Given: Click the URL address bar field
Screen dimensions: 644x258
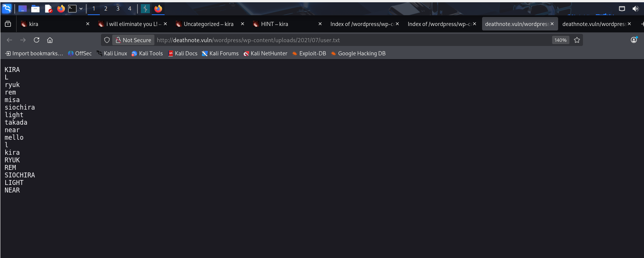Looking at the screenshot, I should [339, 40].
